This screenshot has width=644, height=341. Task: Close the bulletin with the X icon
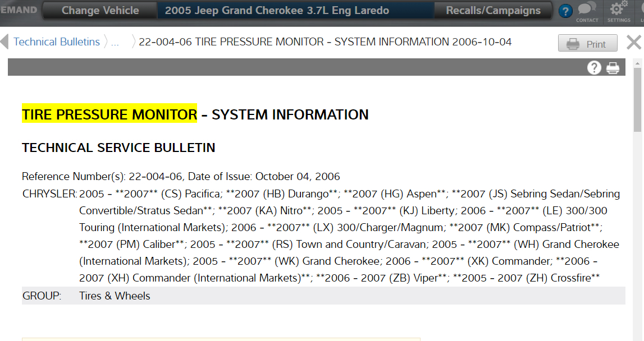634,42
